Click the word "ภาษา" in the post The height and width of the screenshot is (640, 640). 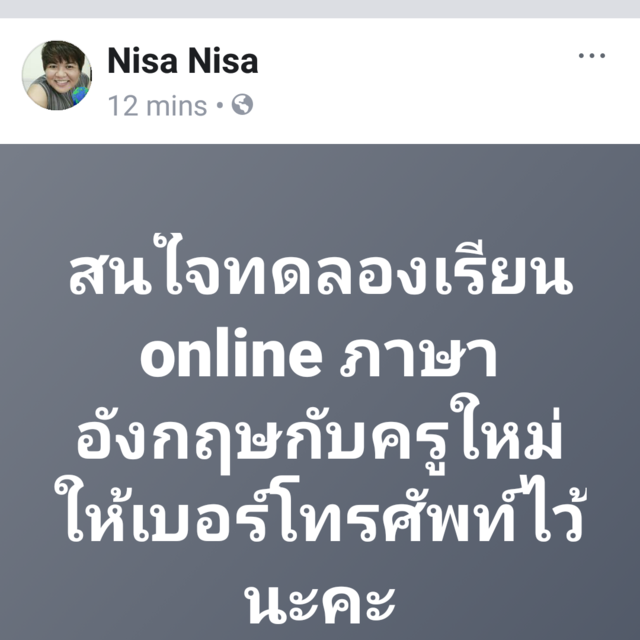pos(419,357)
